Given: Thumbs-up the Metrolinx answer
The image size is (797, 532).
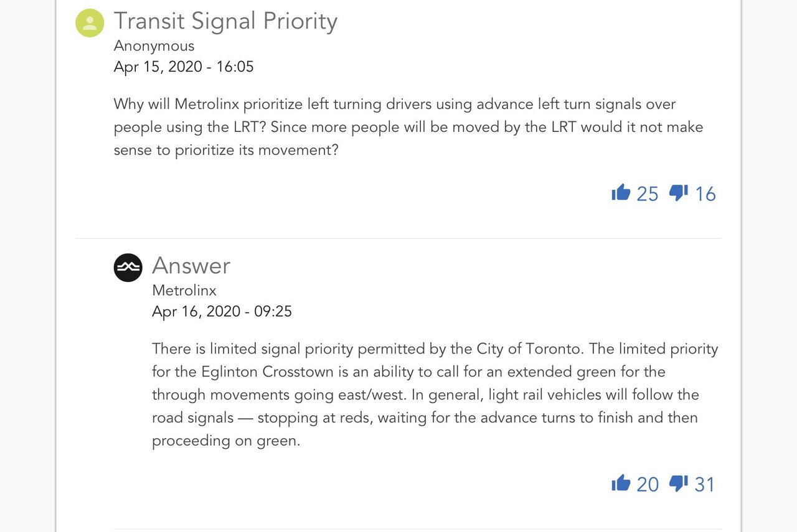Looking at the screenshot, I should (x=621, y=483).
